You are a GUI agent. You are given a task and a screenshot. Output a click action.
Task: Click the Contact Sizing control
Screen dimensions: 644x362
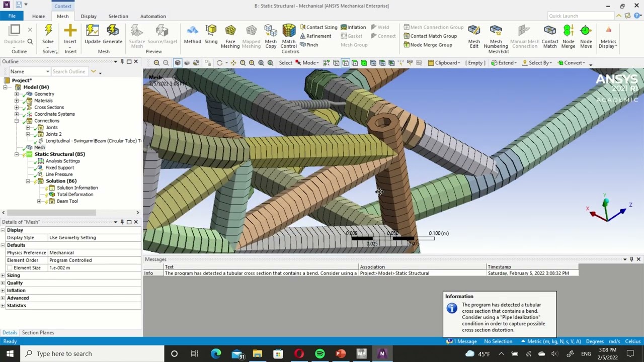tap(318, 27)
